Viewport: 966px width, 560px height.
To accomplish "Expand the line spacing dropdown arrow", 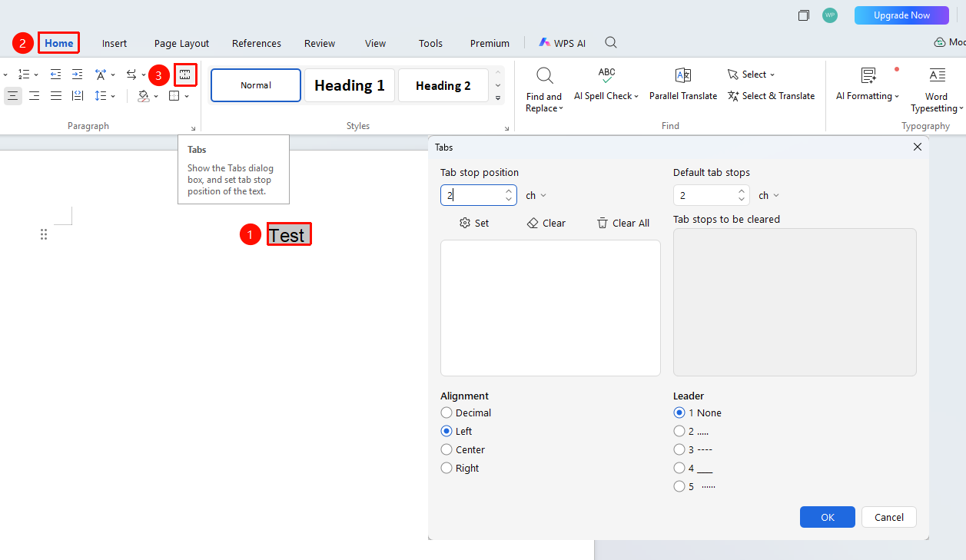I will pyautogui.click(x=113, y=96).
